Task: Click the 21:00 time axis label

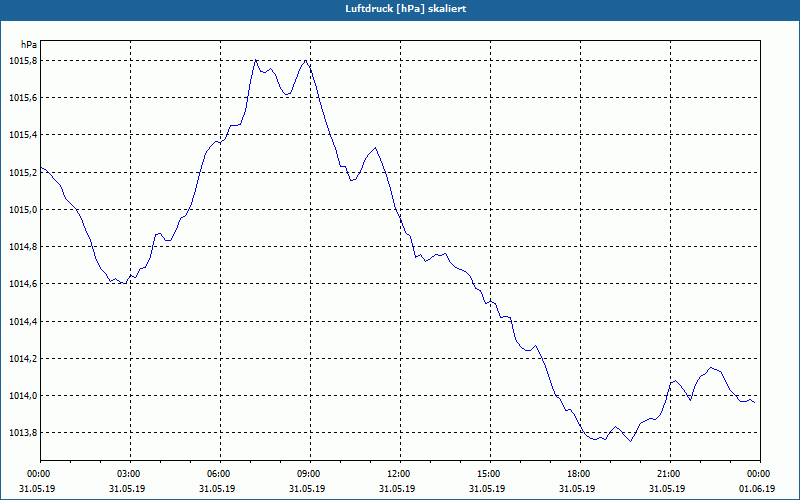Action: (x=670, y=474)
